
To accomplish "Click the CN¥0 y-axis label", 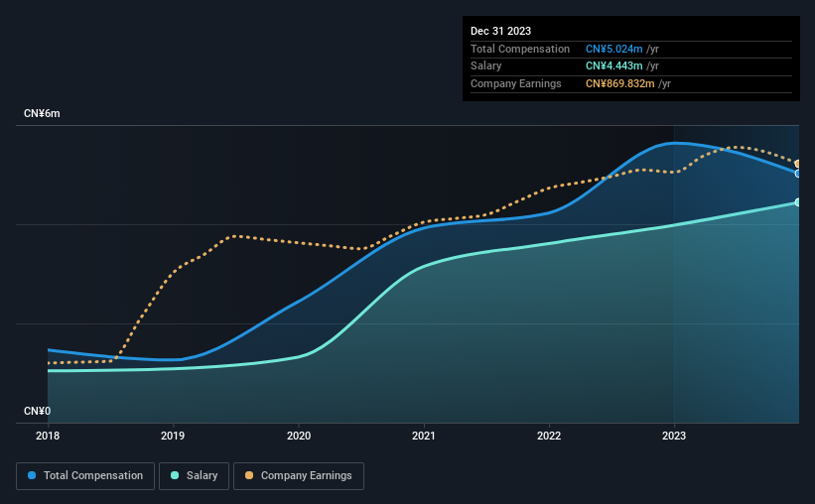I will point(38,411).
